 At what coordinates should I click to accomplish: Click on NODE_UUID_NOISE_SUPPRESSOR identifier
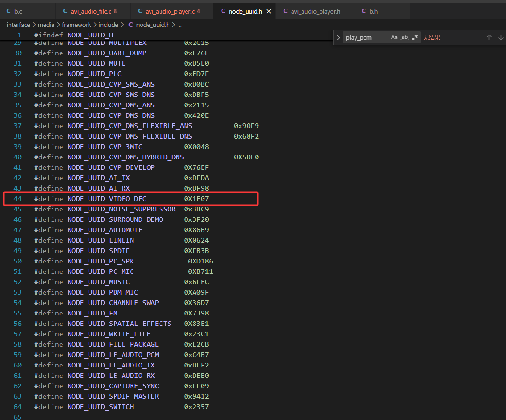pos(121,209)
